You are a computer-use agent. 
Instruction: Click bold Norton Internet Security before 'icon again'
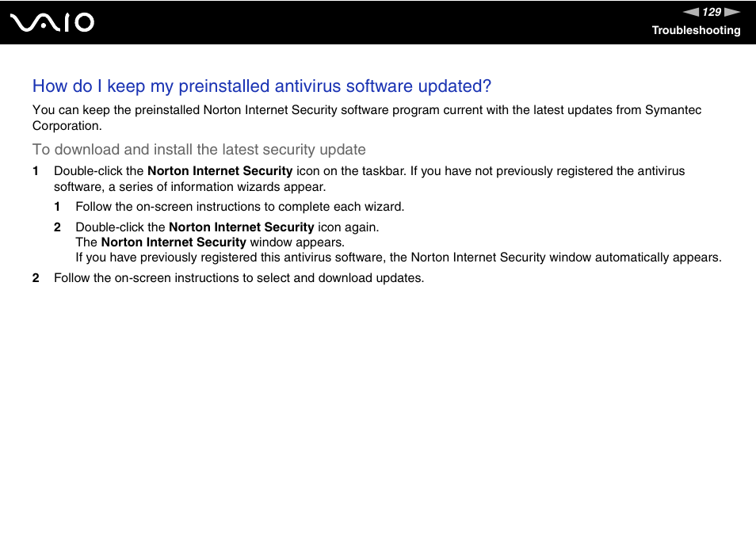pyautogui.click(x=242, y=227)
